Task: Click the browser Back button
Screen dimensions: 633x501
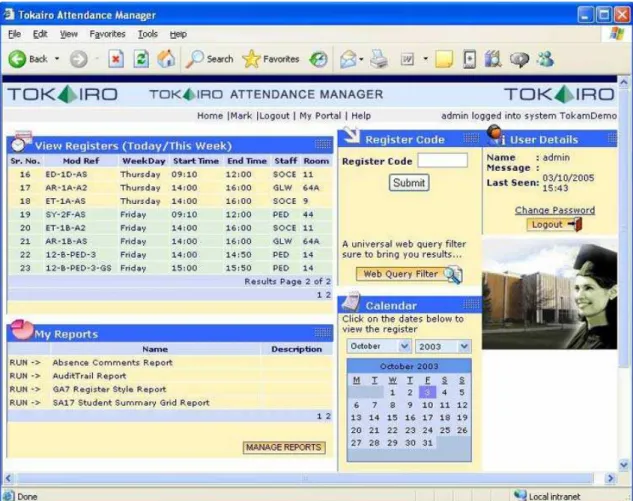Action: pos(27,59)
